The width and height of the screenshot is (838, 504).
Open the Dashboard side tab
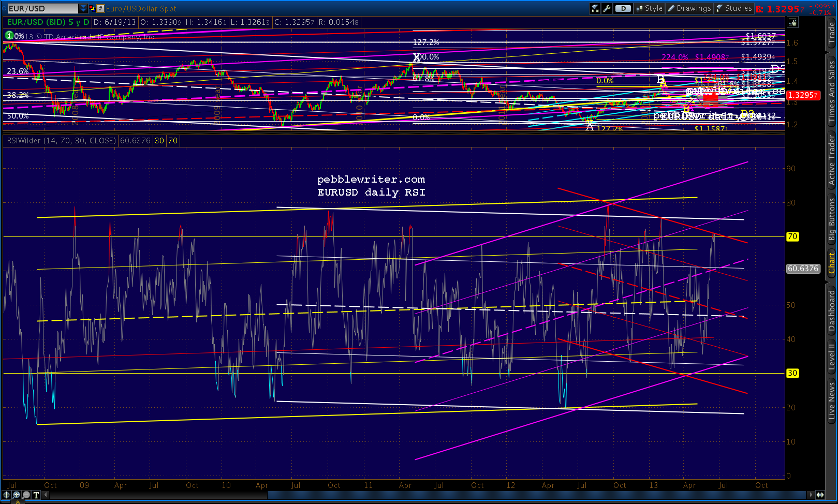coord(831,310)
